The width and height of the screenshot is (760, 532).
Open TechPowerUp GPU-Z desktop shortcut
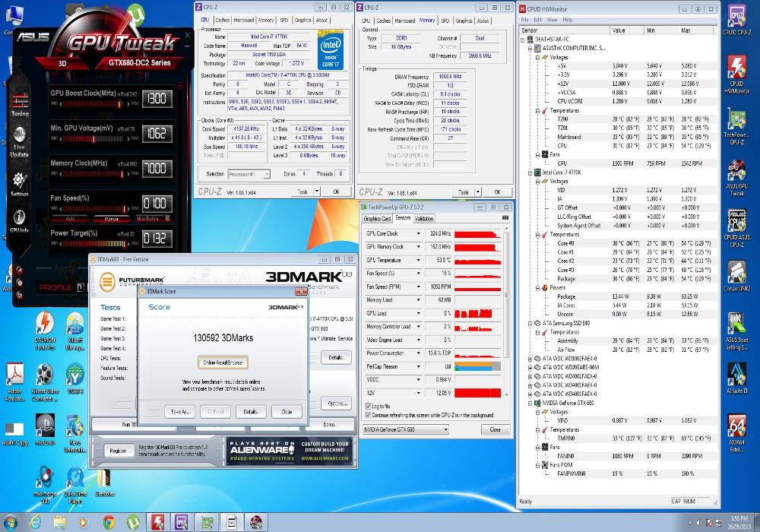click(736, 128)
